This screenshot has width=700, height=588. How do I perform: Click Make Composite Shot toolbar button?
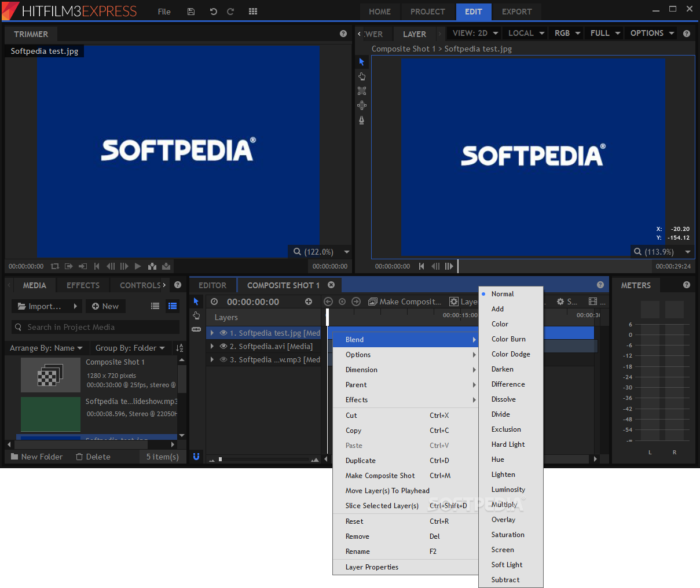405,302
